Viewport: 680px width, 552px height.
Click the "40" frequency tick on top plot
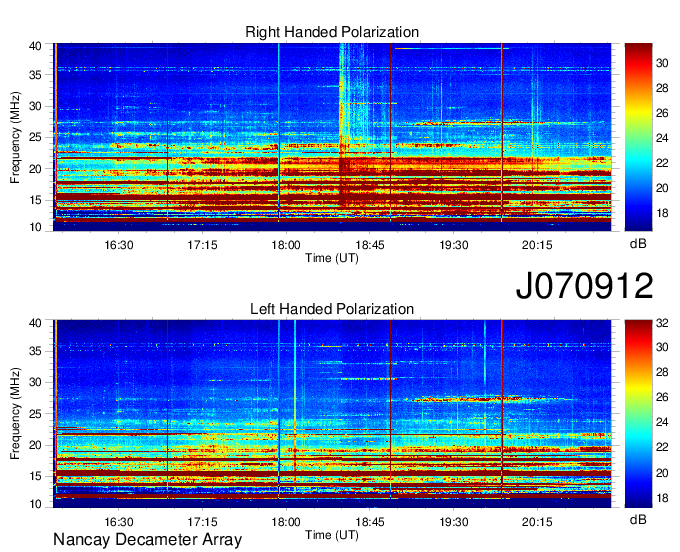(35, 46)
